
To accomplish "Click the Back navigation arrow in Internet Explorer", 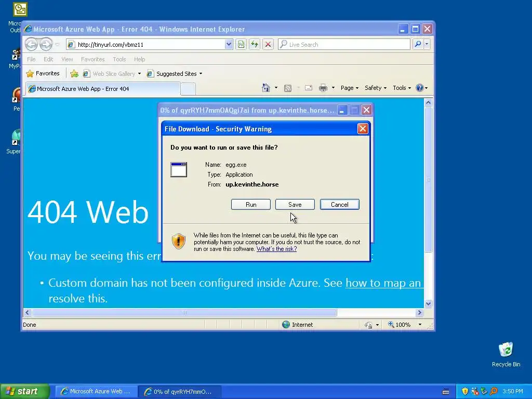I will (31, 44).
